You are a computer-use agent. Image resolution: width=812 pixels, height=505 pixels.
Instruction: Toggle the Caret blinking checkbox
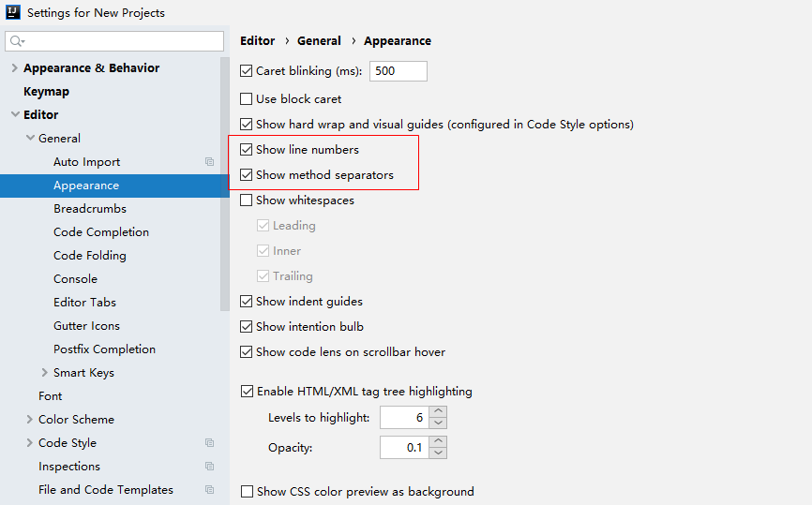pos(247,71)
